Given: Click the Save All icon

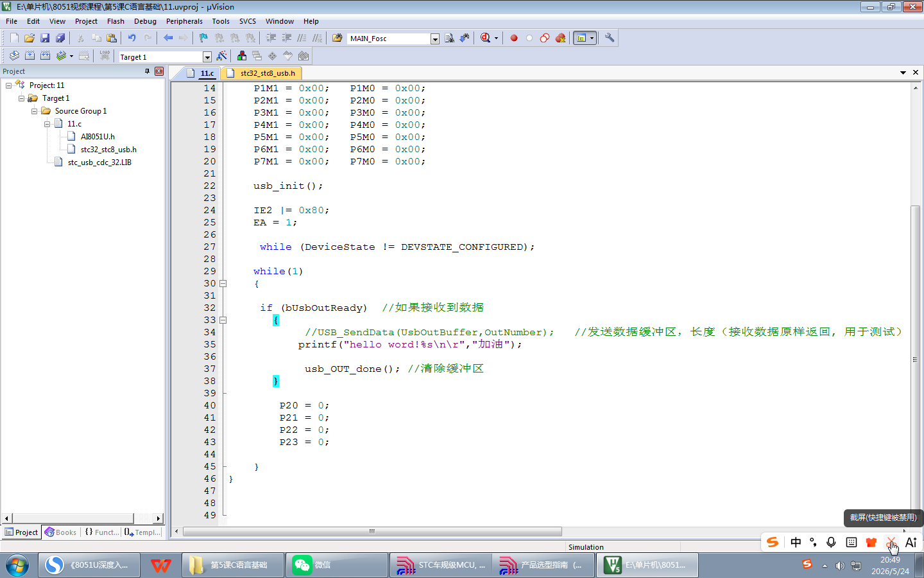Looking at the screenshot, I should [x=60, y=39].
